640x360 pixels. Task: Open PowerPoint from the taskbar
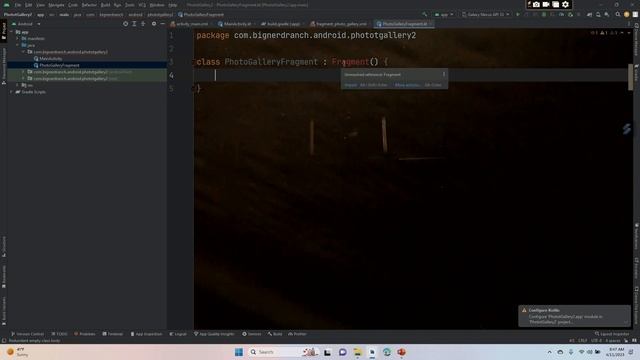click(401, 352)
